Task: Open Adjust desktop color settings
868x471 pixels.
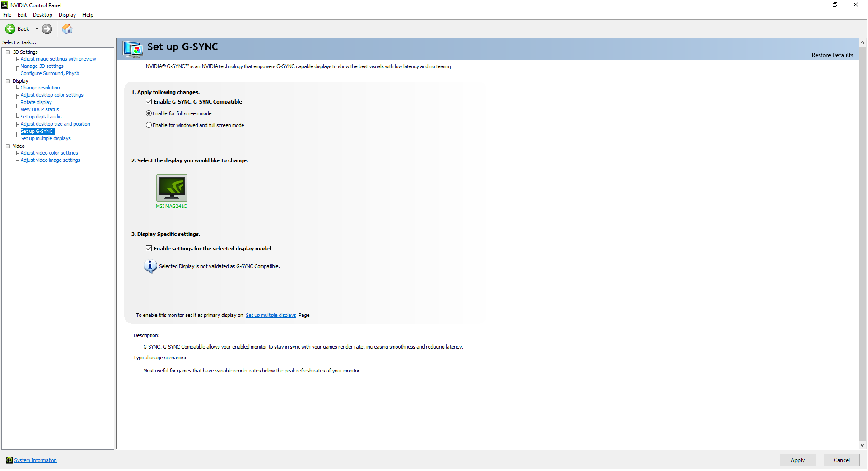Action: click(x=52, y=95)
